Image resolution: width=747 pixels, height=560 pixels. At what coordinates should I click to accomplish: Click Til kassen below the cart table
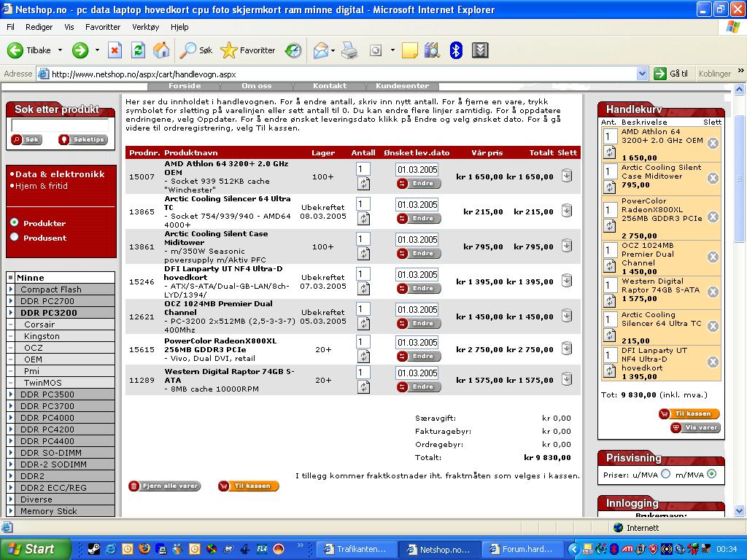tap(248, 486)
